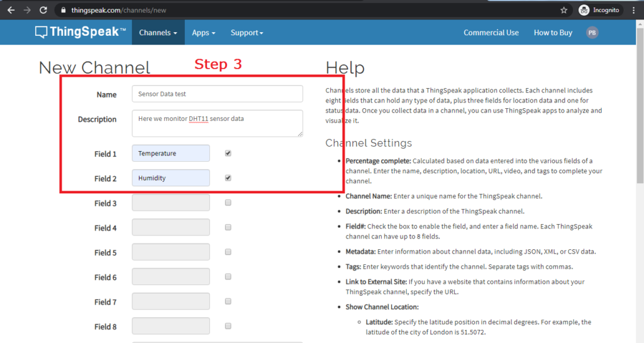Click the browser forward arrow

coord(27,10)
